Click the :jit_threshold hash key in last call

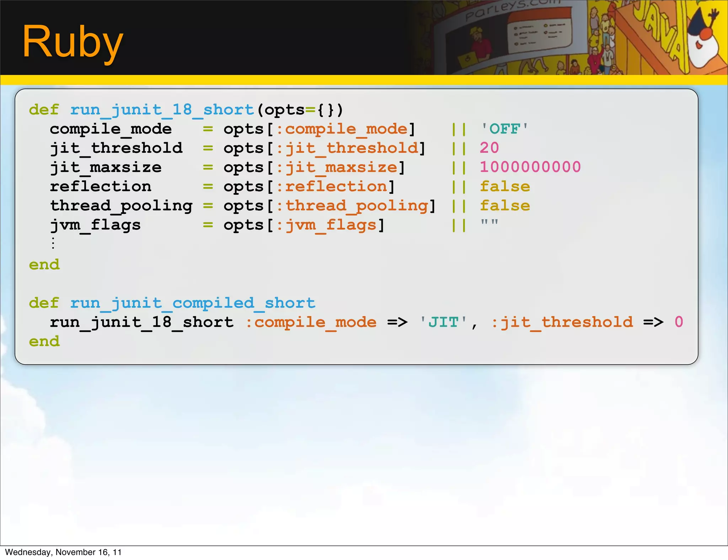coord(562,322)
